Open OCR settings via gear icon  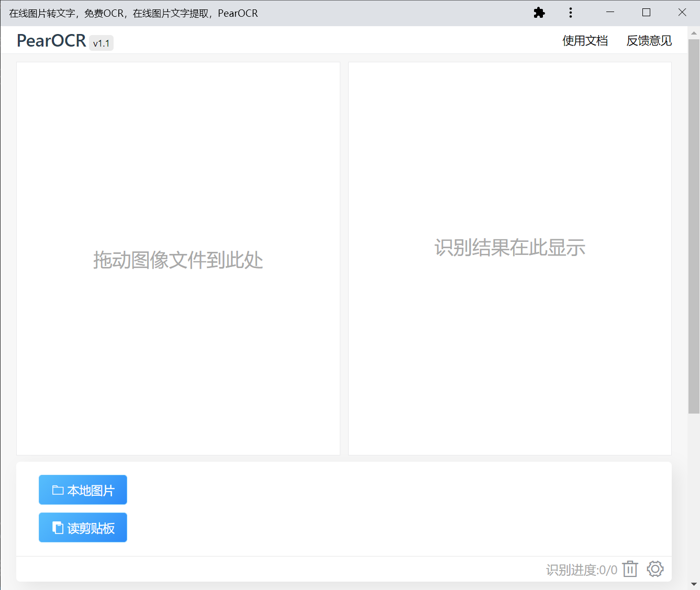[x=655, y=569]
